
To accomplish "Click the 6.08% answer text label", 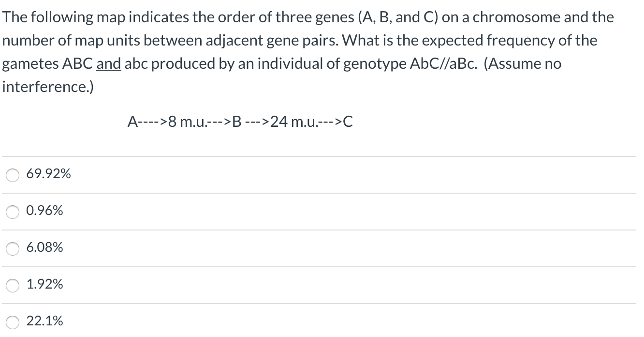I will click(44, 247).
